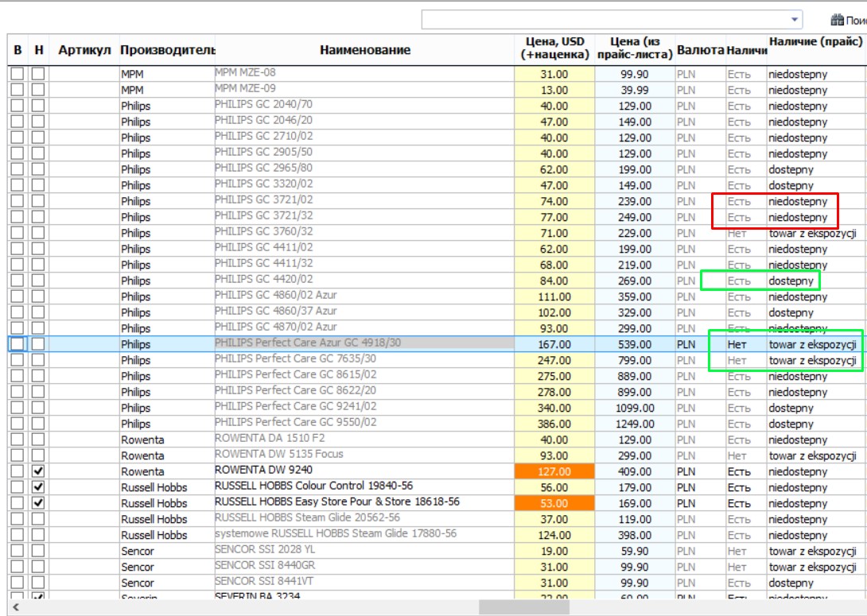Click the 386.00 USD price cell
867x616 pixels.
click(x=554, y=424)
